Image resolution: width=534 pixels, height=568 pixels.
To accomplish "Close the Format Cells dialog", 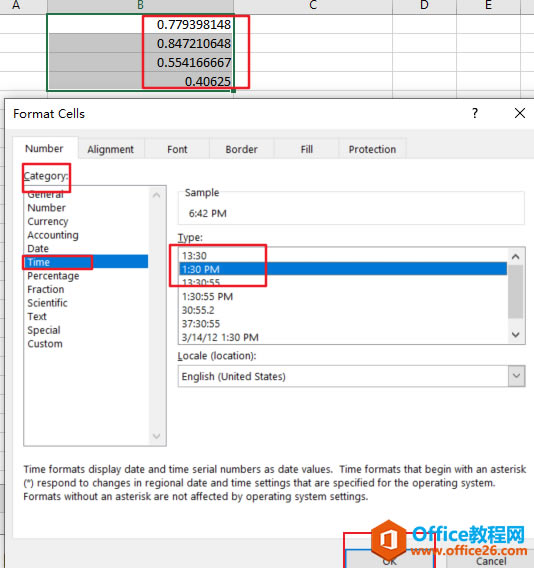I will [x=520, y=113].
